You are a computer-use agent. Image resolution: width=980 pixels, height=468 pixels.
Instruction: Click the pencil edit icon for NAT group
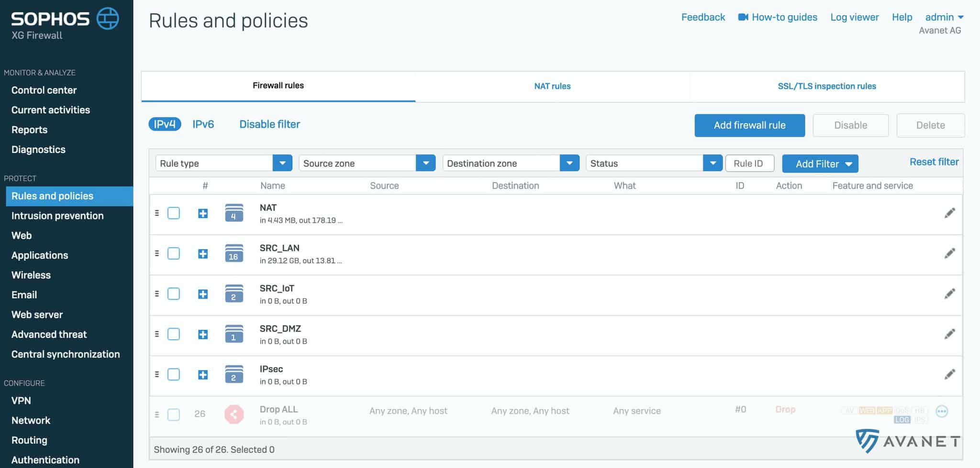(949, 213)
